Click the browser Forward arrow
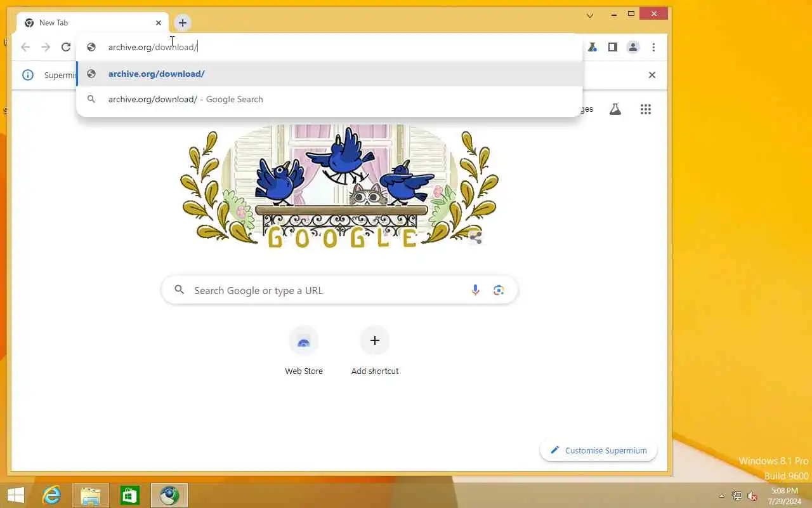 (x=46, y=47)
